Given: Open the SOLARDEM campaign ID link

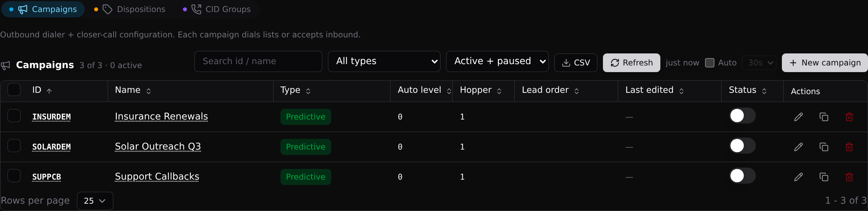Looking at the screenshot, I should point(51,147).
